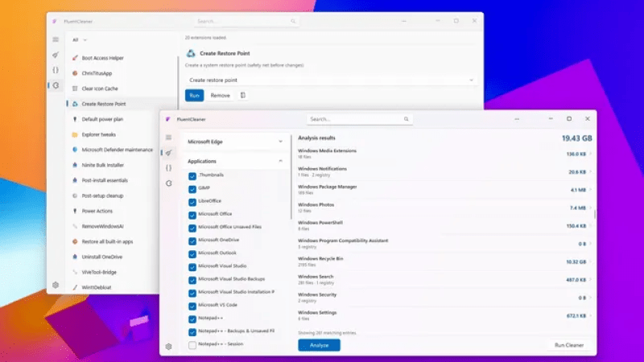The height and width of the screenshot is (362, 644).
Task: Click the Analyze button
Action: (319, 345)
